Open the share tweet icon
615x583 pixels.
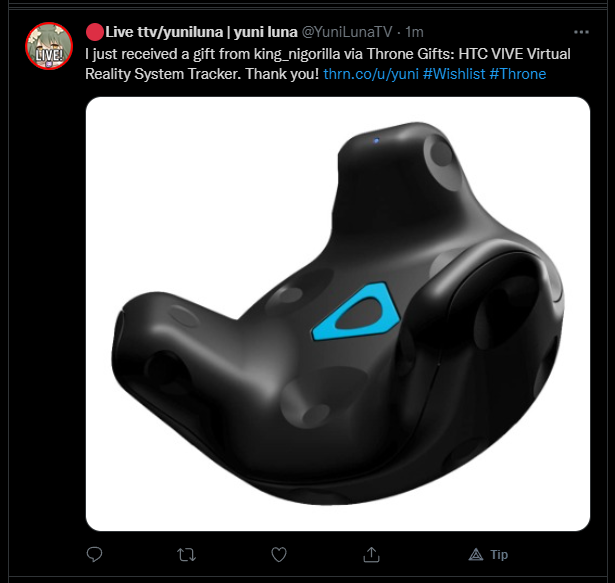(371, 554)
